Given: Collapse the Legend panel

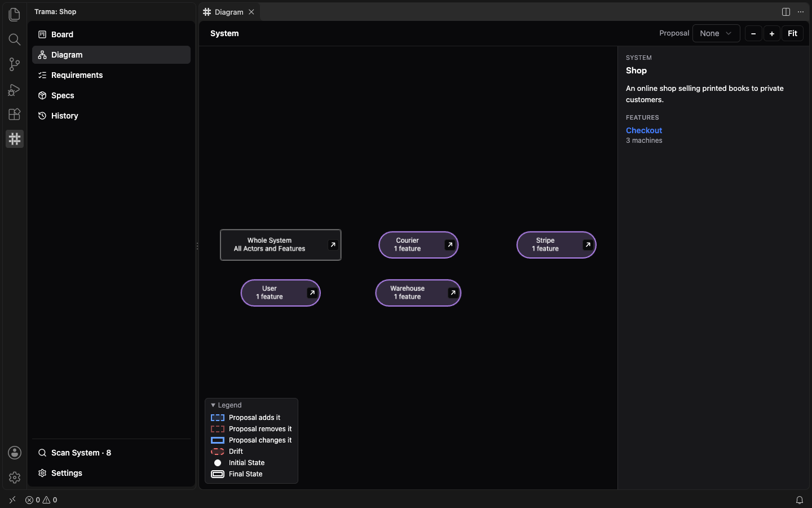Looking at the screenshot, I should [x=226, y=405].
